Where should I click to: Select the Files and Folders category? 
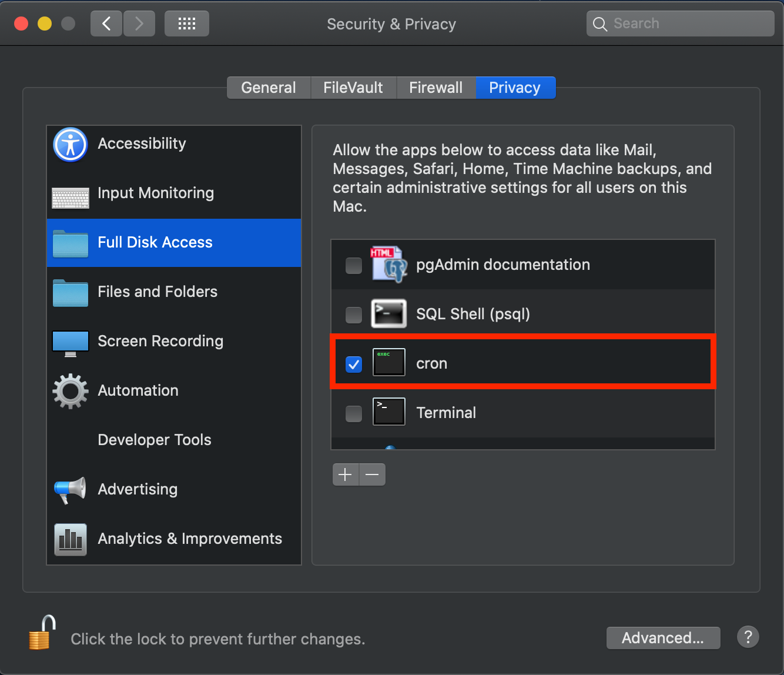[174, 292]
